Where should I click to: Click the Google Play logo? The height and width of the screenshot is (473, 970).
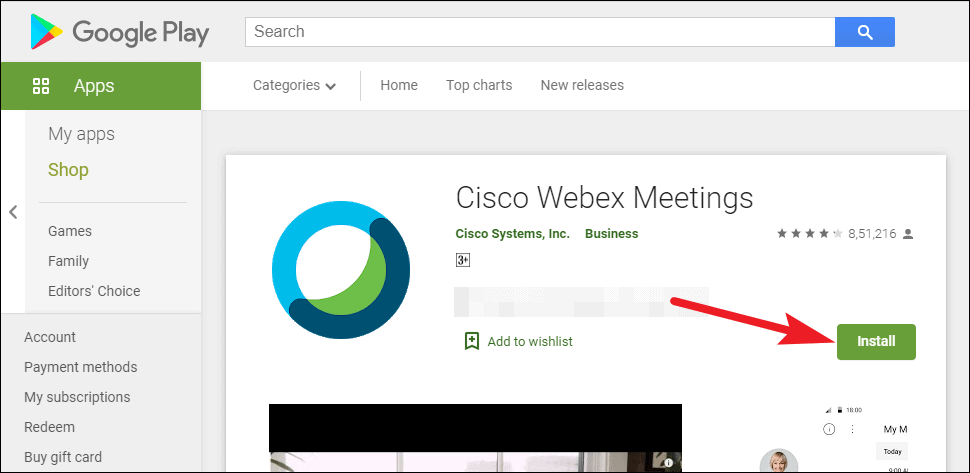(119, 32)
